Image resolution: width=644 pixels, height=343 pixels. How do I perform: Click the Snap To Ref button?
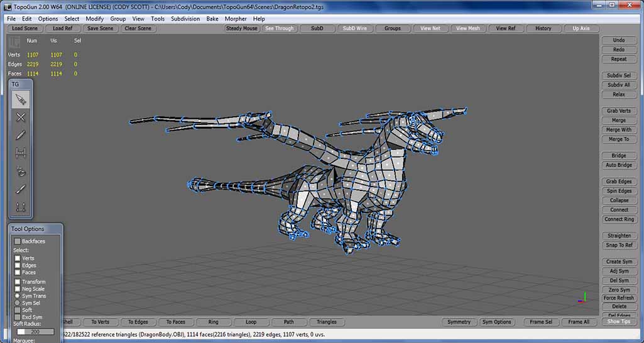pos(619,245)
